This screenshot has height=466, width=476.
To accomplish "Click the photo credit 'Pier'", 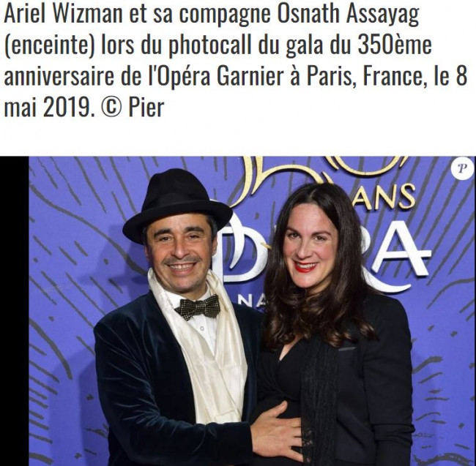I will coord(146,108).
